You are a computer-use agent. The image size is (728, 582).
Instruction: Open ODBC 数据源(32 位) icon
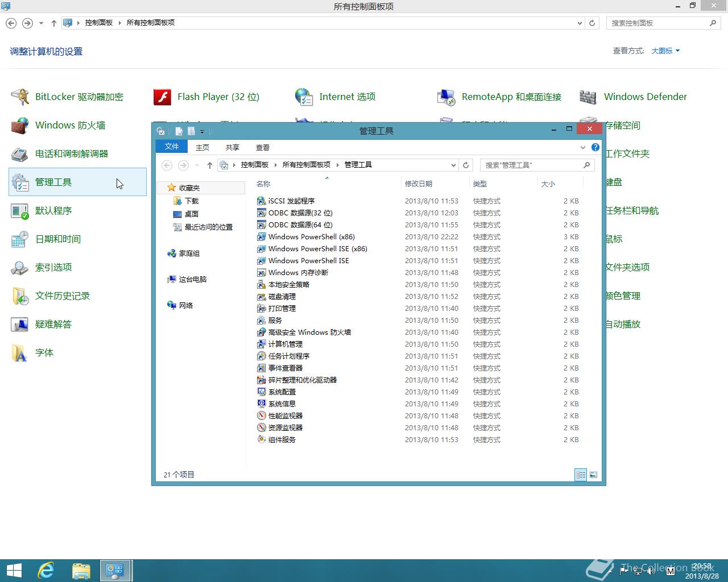262,213
